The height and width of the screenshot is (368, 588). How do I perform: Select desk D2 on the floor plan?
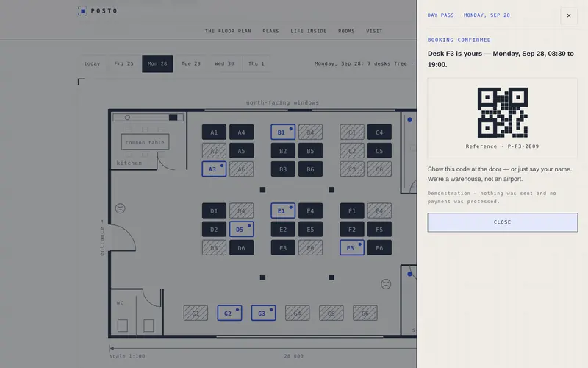pos(214,229)
